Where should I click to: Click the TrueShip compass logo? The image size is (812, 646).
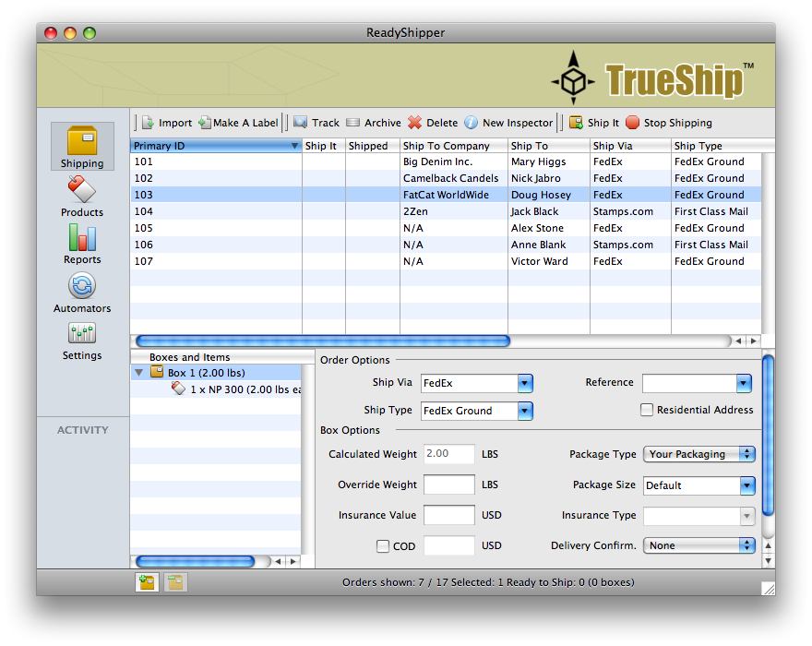coord(573,78)
